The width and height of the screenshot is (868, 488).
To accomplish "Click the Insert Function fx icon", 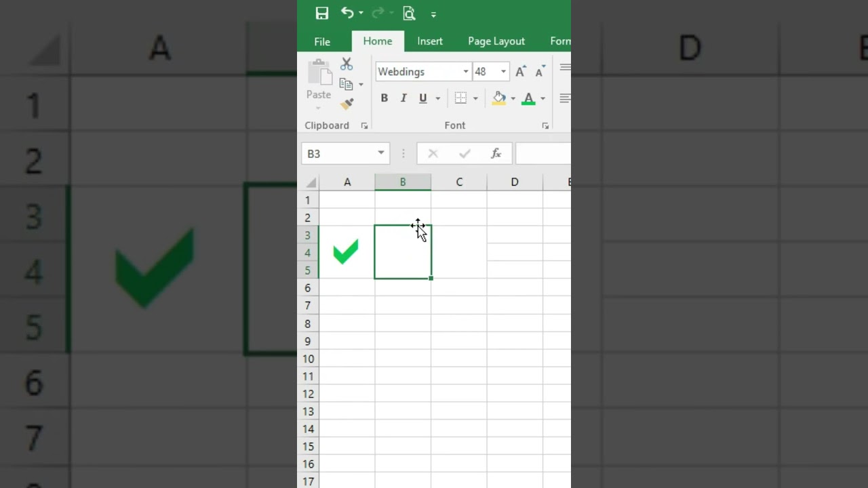I will 496,154.
